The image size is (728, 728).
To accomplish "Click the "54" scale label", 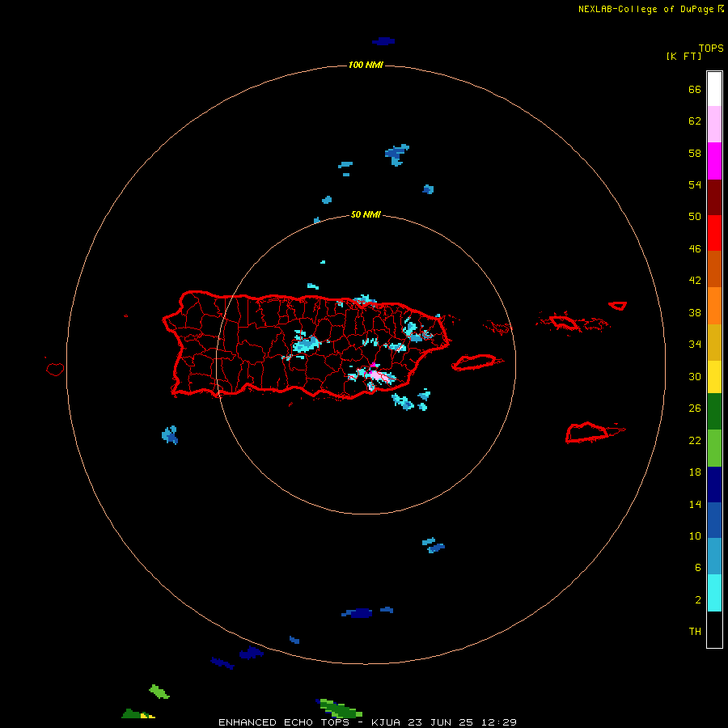I will 695,184.
